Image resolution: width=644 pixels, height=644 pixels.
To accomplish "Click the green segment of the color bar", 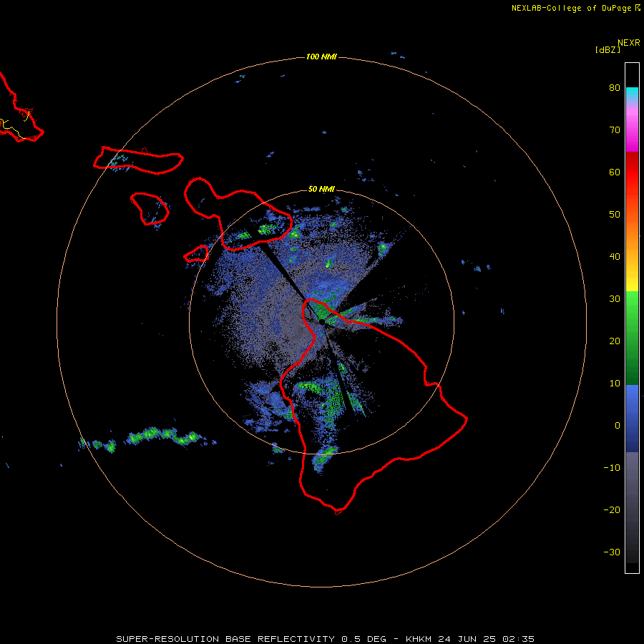I will click(632, 338).
